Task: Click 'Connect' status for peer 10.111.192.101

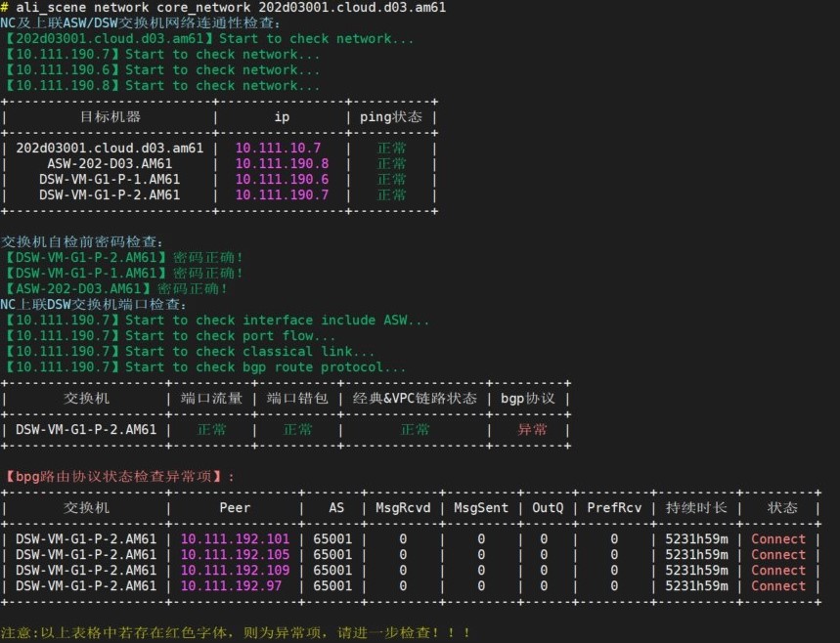Action: 778,539
